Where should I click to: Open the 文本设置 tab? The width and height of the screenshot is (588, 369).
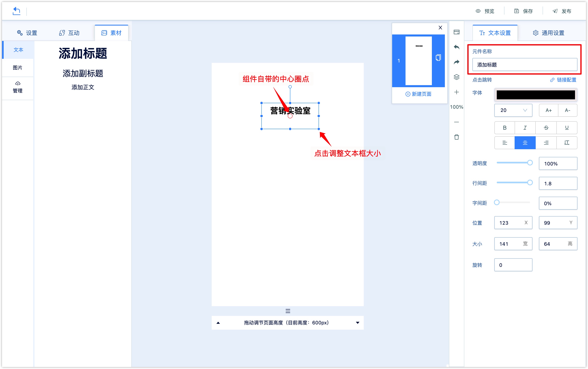coord(495,33)
